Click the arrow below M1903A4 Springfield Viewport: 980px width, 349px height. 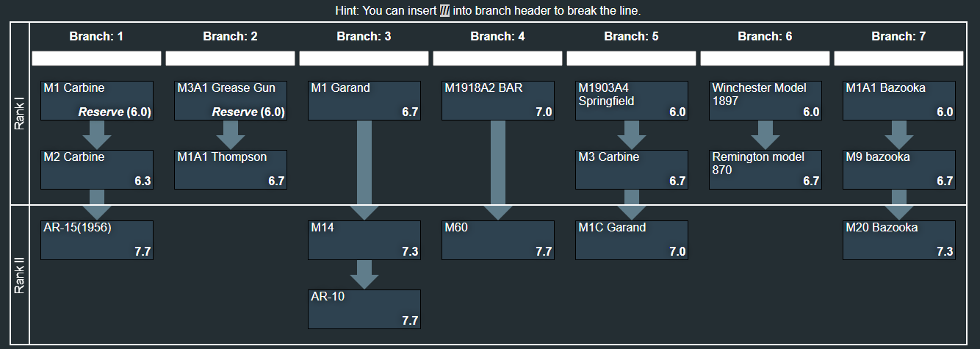pos(632,135)
